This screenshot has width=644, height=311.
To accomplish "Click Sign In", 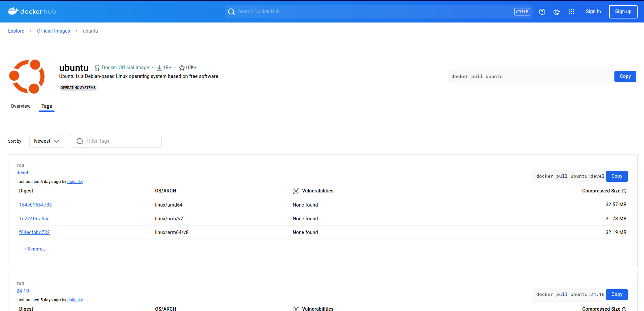I will pos(593,11).
